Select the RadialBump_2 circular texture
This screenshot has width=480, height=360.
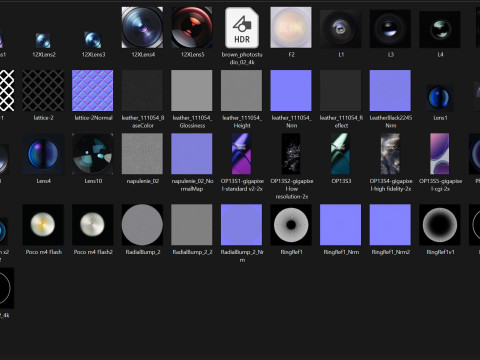(x=142, y=225)
